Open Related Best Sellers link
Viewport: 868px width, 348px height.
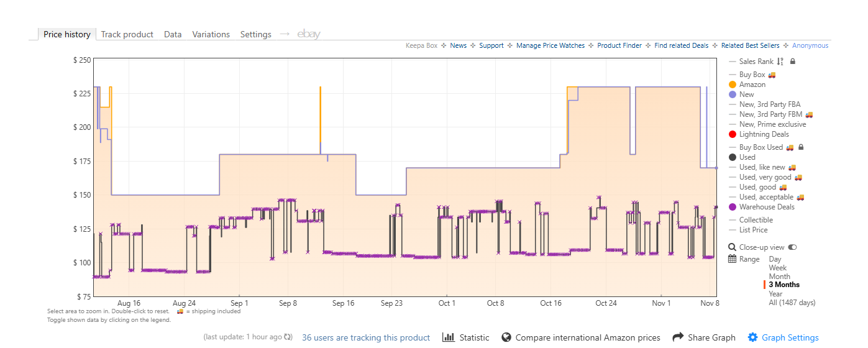pyautogui.click(x=751, y=45)
